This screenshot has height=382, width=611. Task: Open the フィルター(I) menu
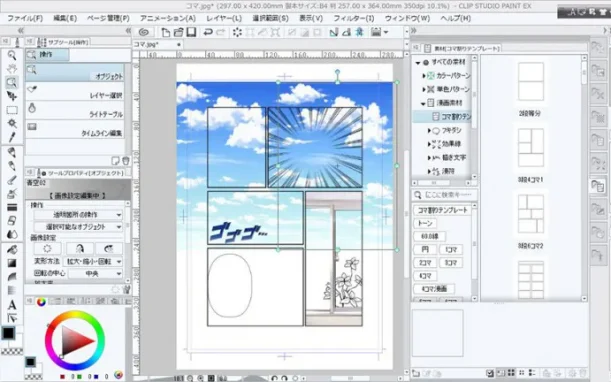[x=353, y=18]
